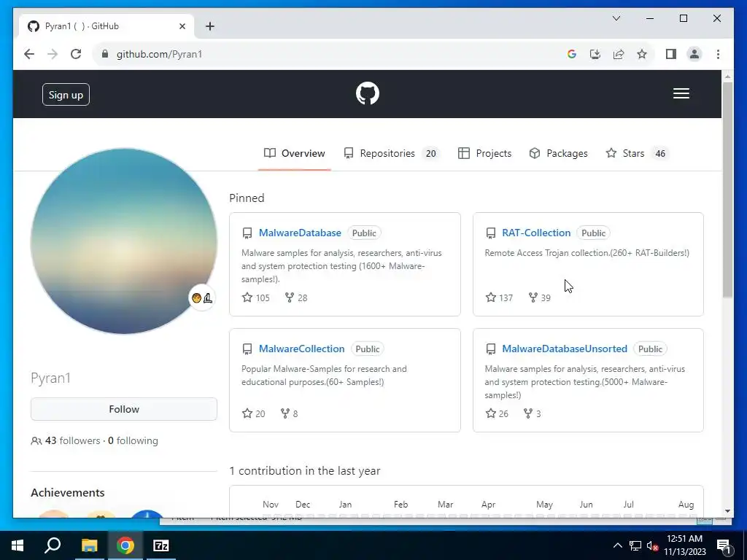Open a new tab with the plus button

[x=209, y=26]
